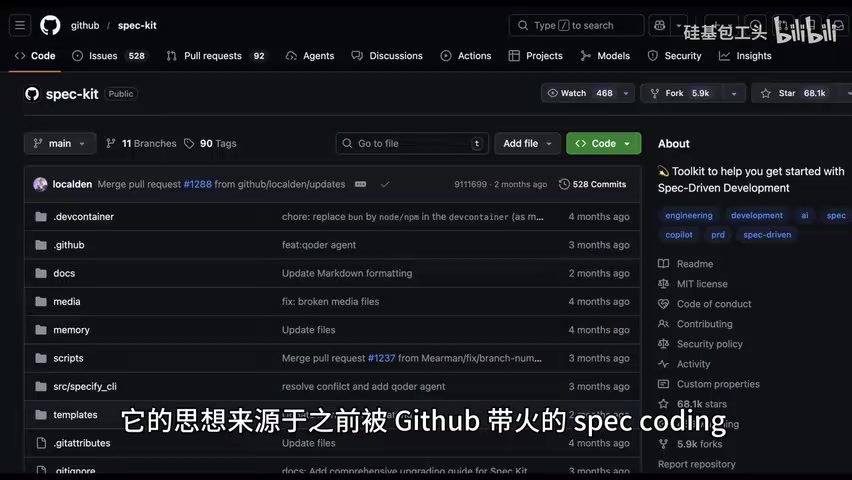Image resolution: width=852 pixels, height=480 pixels.
Task: Click 'feat:qoder agent' commit message
Action: (319, 245)
